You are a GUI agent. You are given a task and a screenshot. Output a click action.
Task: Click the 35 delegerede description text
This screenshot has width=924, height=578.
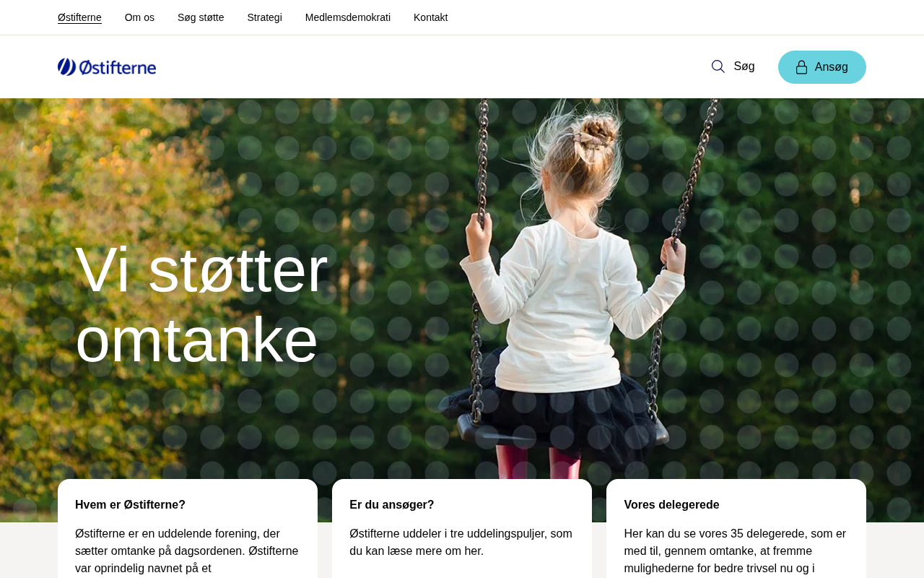tap(736, 551)
